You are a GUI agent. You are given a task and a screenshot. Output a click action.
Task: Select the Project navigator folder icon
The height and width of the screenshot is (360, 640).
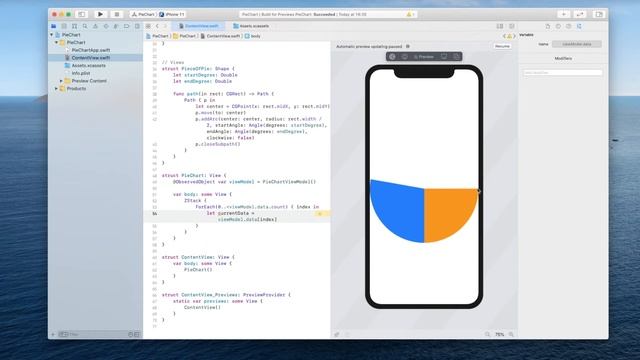click(x=53, y=26)
